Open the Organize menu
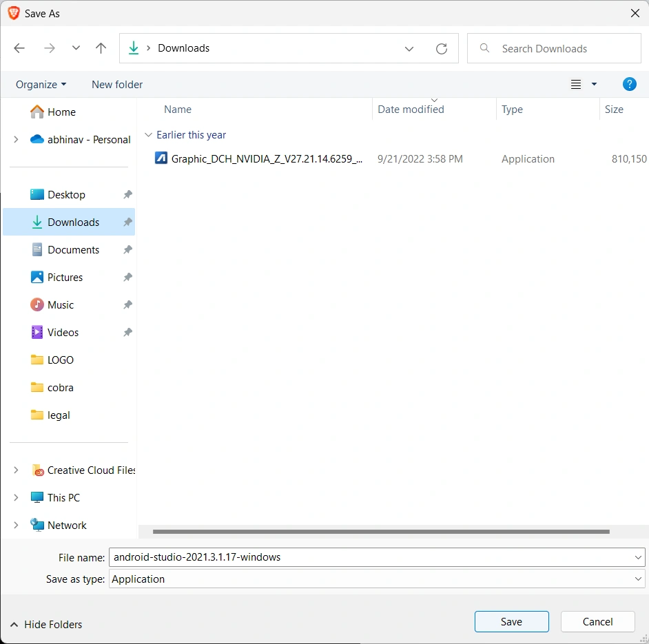The image size is (649, 644). coord(41,84)
